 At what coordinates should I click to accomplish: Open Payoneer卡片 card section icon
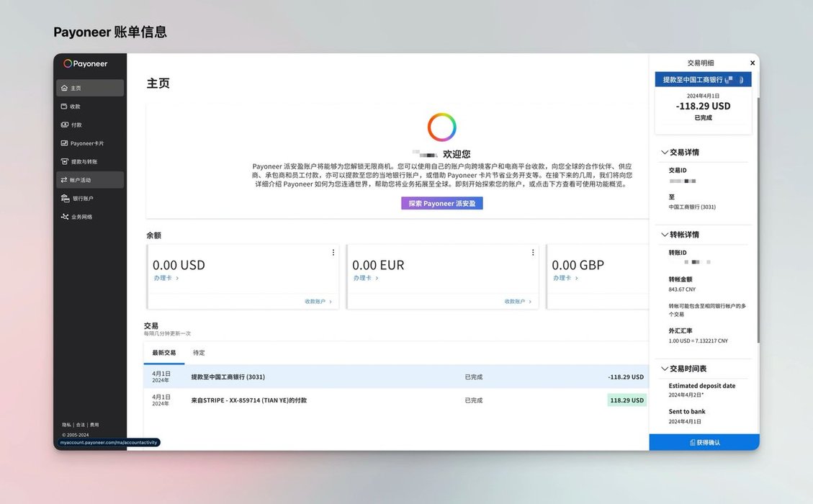click(x=64, y=143)
